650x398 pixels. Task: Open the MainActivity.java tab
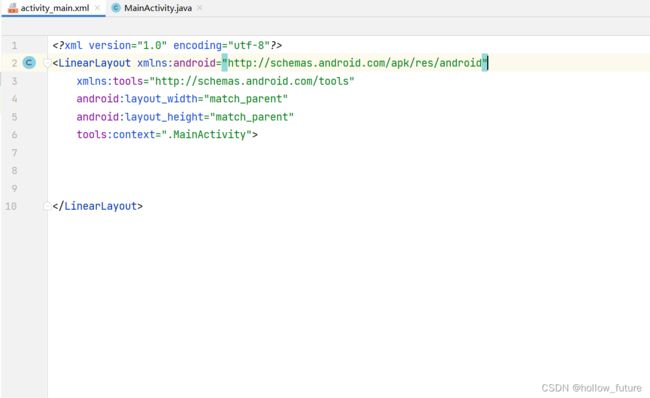(158, 8)
